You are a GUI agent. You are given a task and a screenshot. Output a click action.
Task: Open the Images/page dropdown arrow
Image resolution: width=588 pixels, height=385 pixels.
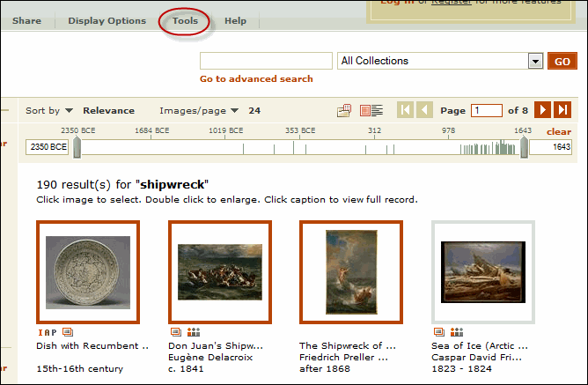[x=234, y=110]
